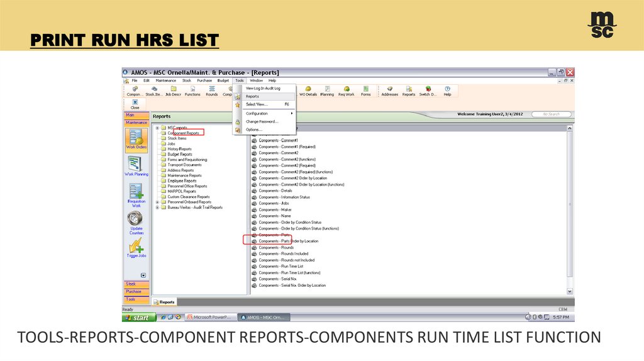Image resolution: width=644 pixels, height=361 pixels.
Task: Open the Components toolbar icon
Action: click(134, 91)
